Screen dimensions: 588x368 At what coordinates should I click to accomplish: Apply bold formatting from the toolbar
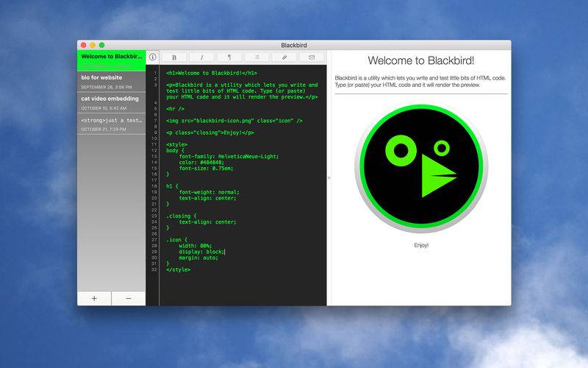[174, 57]
